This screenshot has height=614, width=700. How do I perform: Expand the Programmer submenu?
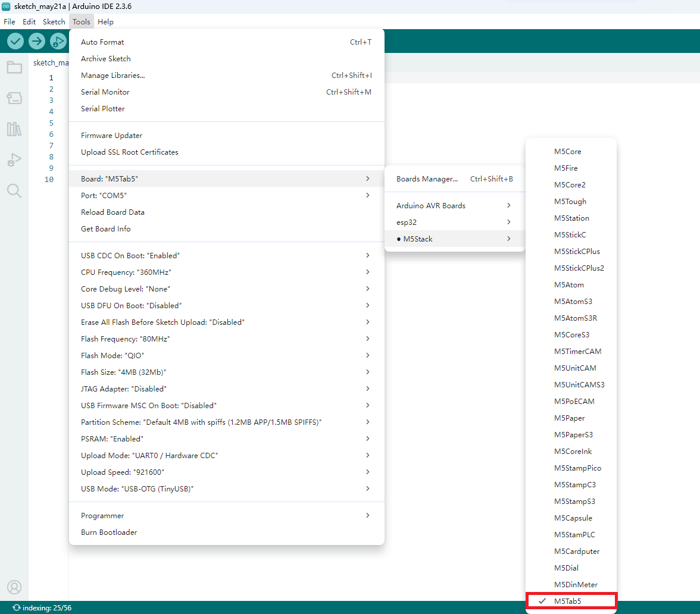[227, 515]
